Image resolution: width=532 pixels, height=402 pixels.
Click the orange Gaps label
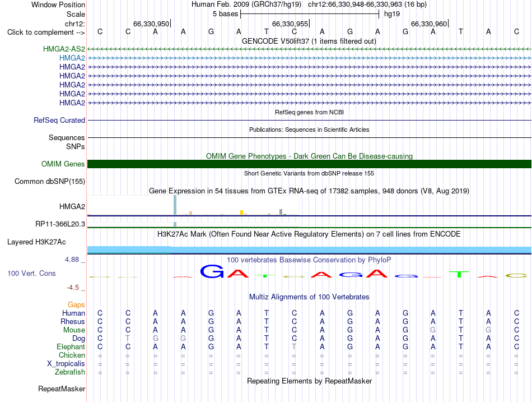(76, 305)
